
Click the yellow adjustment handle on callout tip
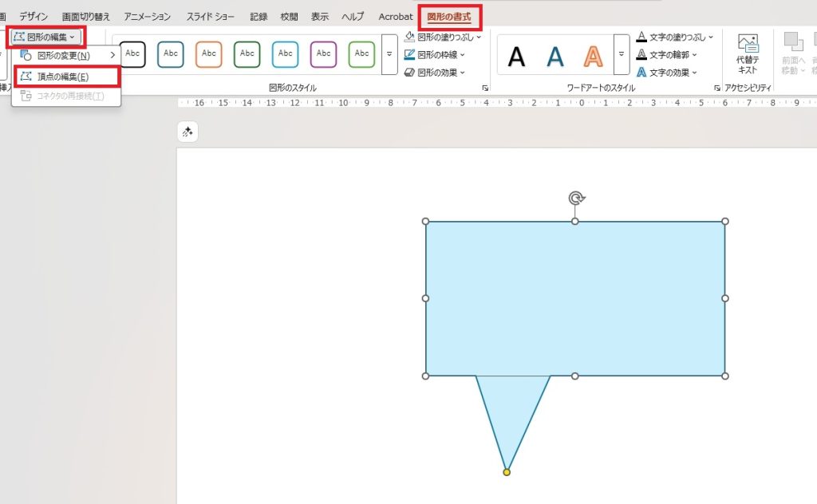coord(507,472)
